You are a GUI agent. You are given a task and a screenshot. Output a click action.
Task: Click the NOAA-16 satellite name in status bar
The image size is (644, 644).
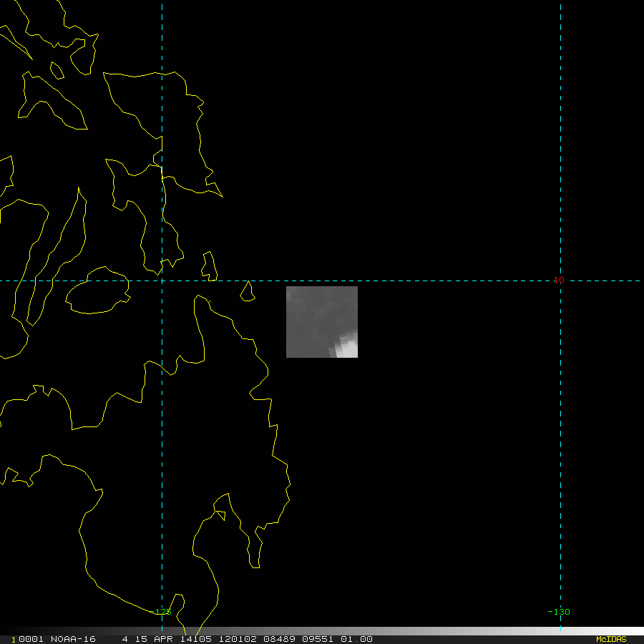73,640
